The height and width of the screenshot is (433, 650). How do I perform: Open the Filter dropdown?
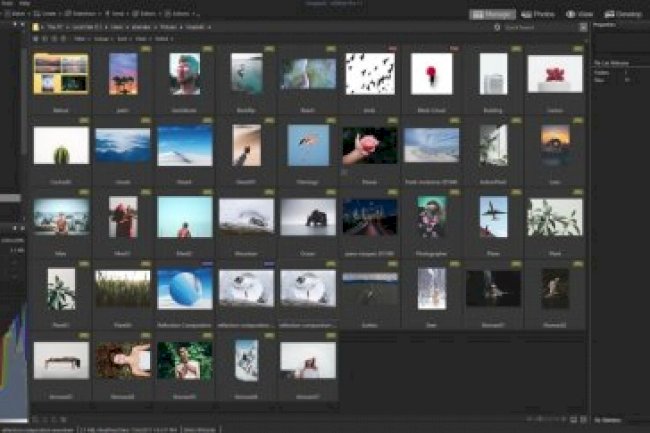coord(82,38)
